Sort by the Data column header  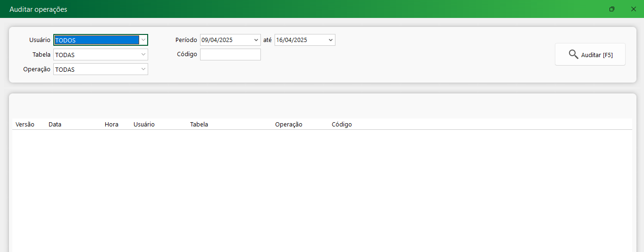tap(55, 125)
